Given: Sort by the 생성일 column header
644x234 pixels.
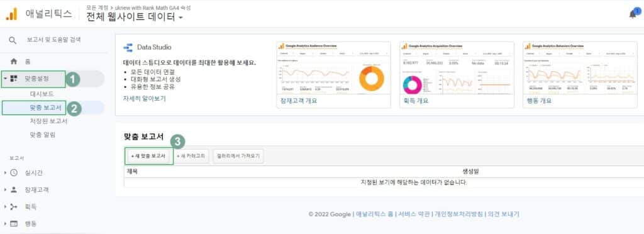Looking at the screenshot, I should pos(470,172).
